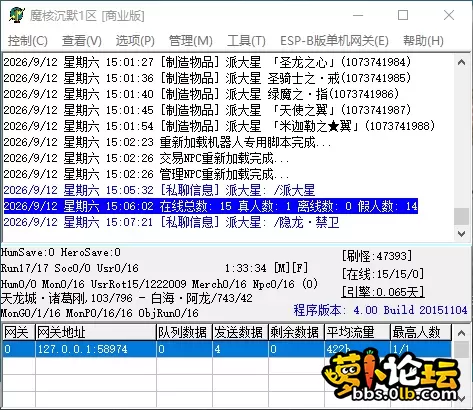
Task: Click the 平均流量 column header
Action: point(357,333)
